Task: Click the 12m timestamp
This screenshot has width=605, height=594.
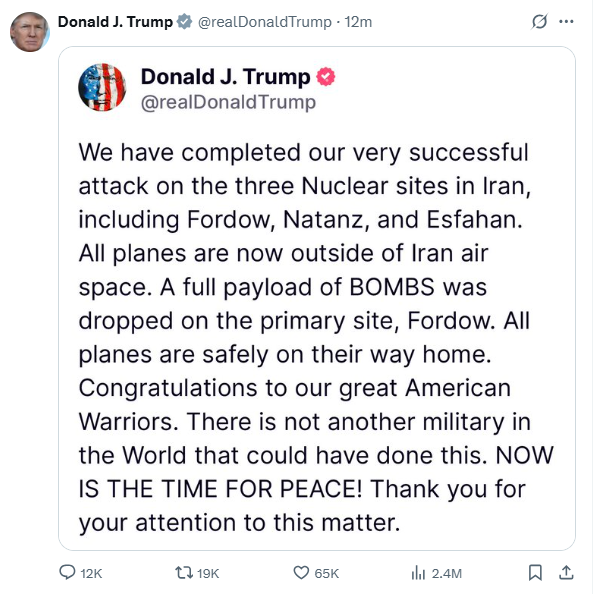Action: (x=358, y=22)
